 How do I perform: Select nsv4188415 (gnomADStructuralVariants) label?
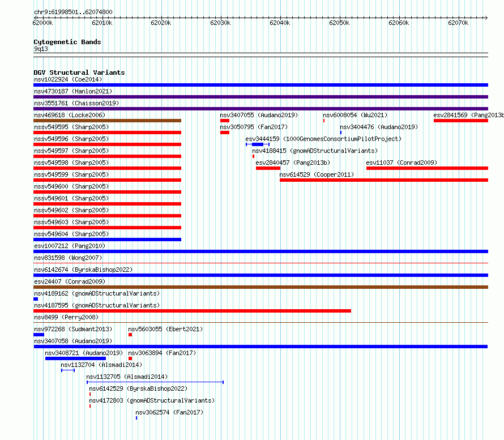click(315, 151)
